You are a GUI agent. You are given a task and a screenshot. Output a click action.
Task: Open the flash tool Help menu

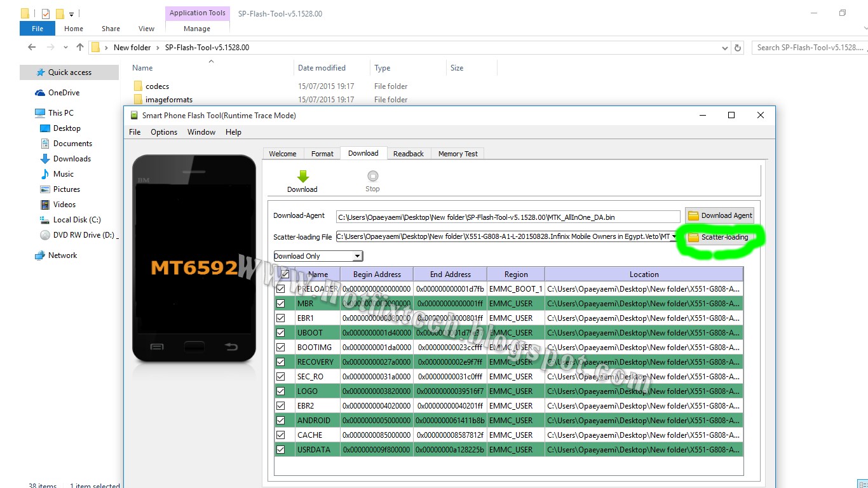233,132
